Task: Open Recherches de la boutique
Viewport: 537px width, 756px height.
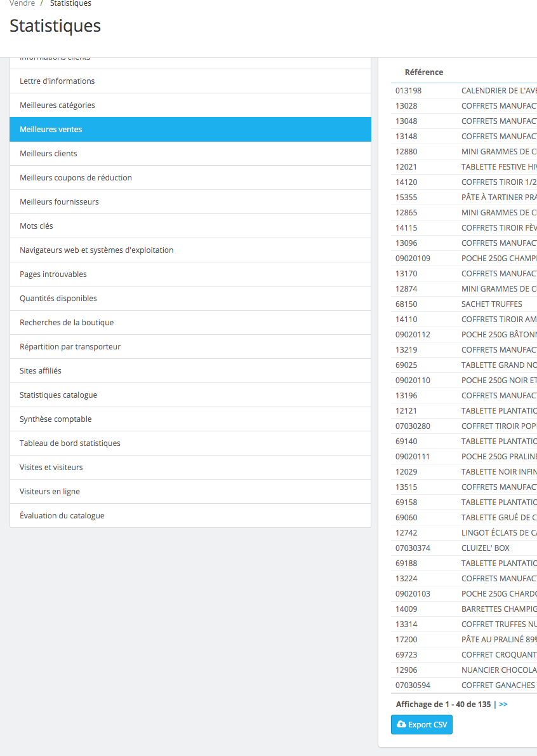Action: click(x=190, y=322)
